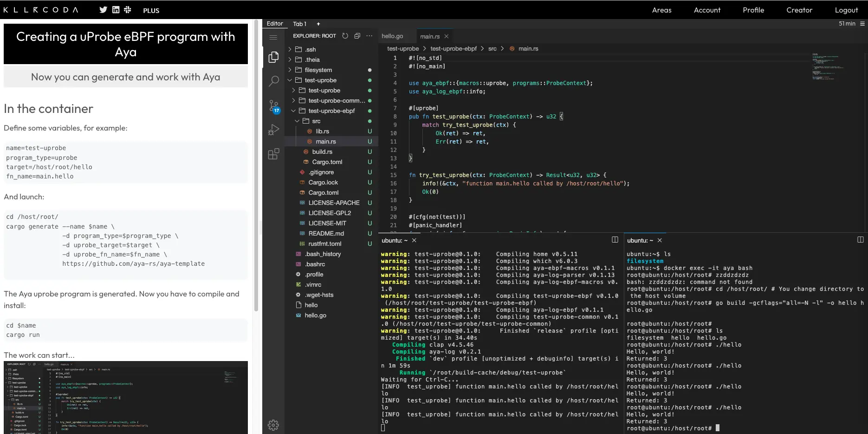Open Cargo.toml under test-uprobe-ebpf
The image size is (868, 434).
point(331,162)
